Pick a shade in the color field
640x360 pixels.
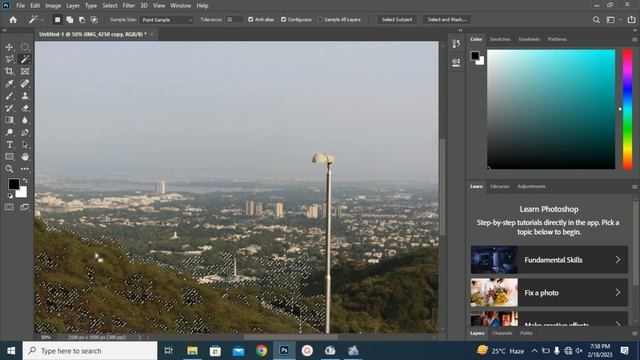click(551, 109)
